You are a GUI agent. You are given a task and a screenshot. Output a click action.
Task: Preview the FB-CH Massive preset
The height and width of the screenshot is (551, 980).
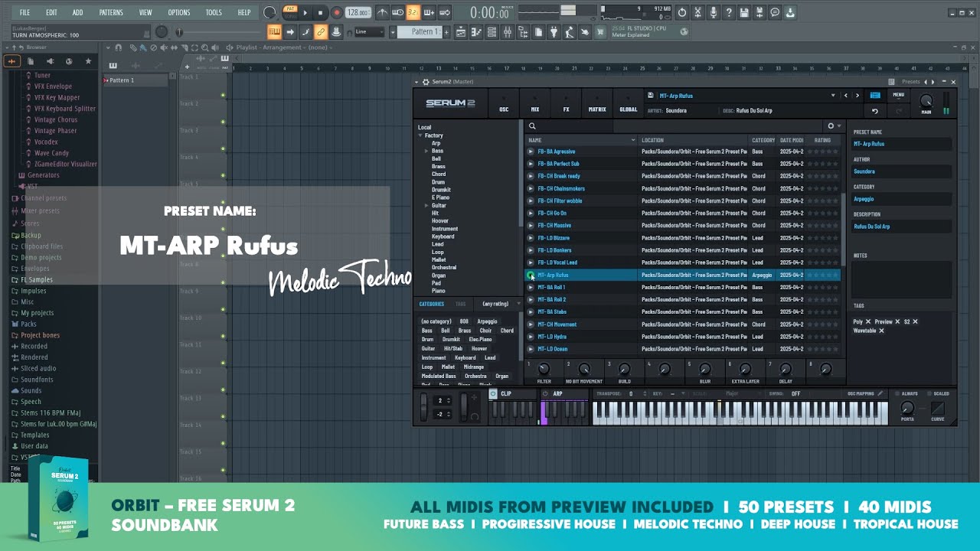pyautogui.click(x=531, y=226)
